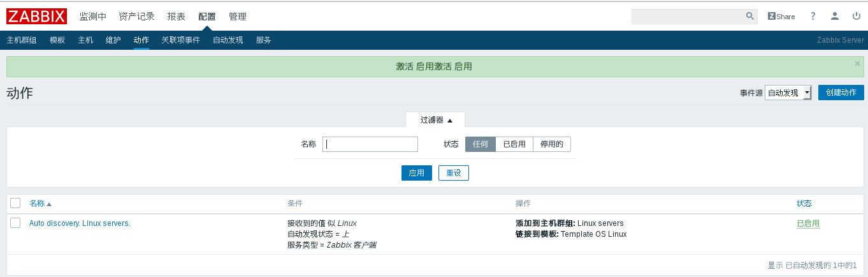868x277 pixels.
Task: Click the operation 链接到模板: Template OS Linux
Action: (571, 234)
